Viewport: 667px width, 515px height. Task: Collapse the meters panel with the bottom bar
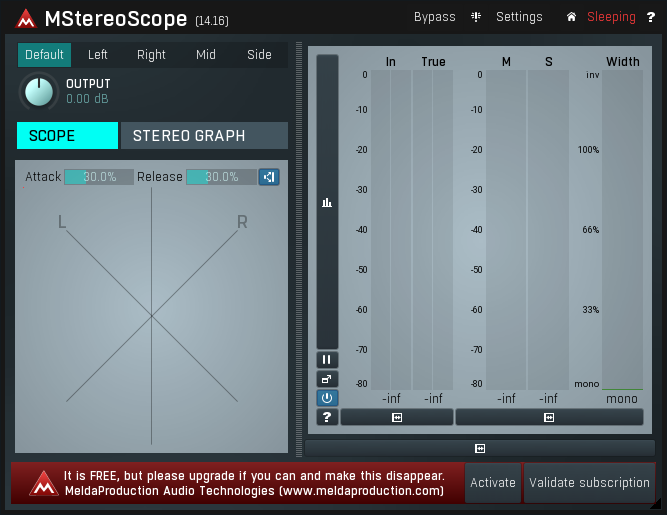pos(480,448)
